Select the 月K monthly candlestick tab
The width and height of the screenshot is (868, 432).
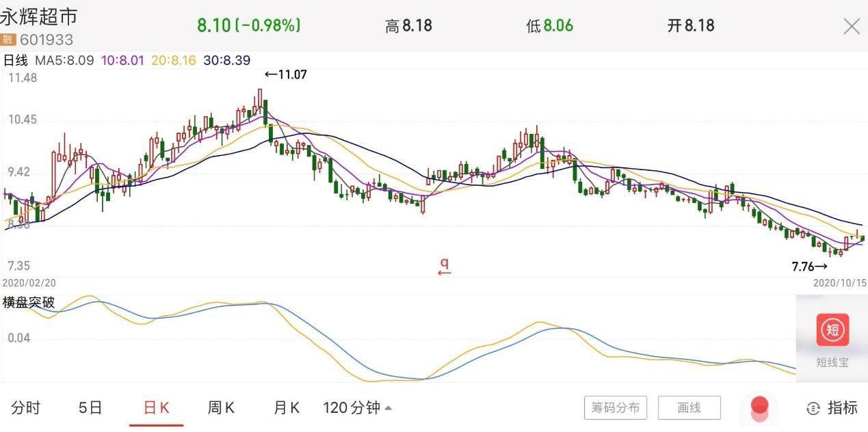(287, 408)
